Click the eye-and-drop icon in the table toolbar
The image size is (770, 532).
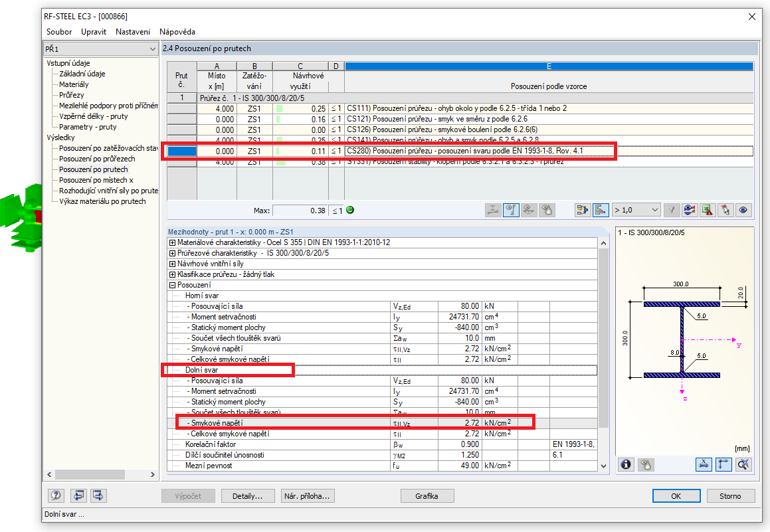point(547,210)
